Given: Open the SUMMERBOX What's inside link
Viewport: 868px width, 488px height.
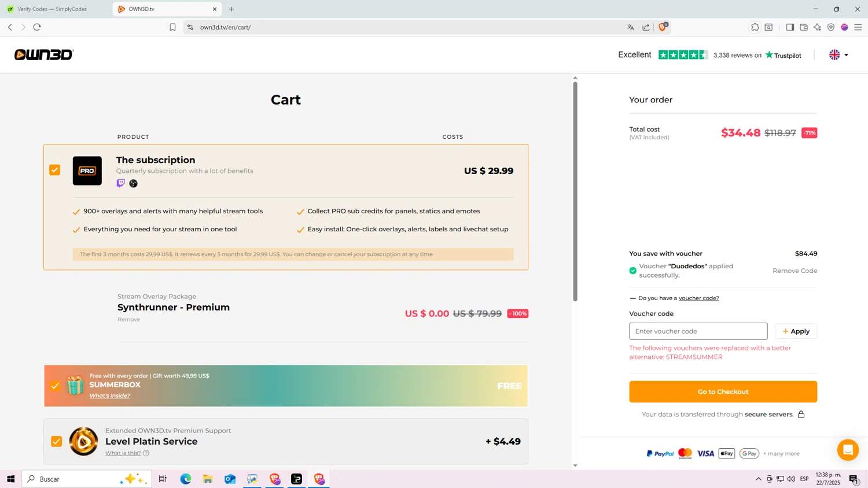Looking at the screenshot, I should click(x=109, y=395).
